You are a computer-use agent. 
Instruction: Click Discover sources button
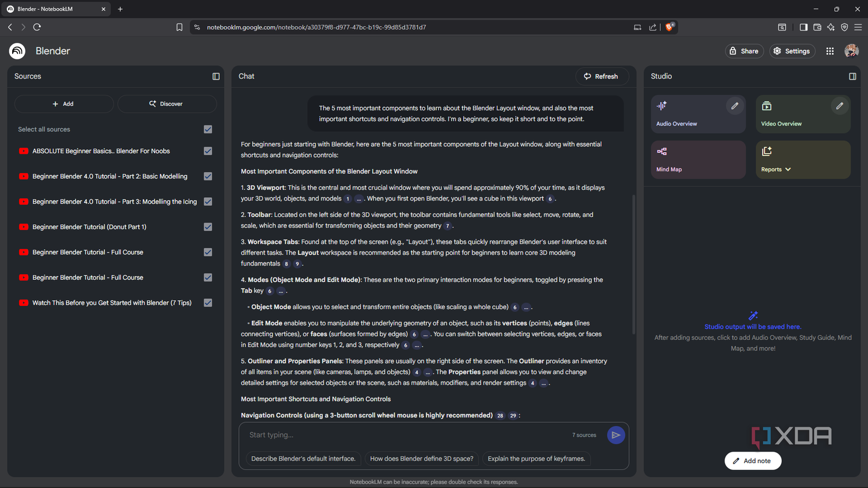click(x=167, y=104)
